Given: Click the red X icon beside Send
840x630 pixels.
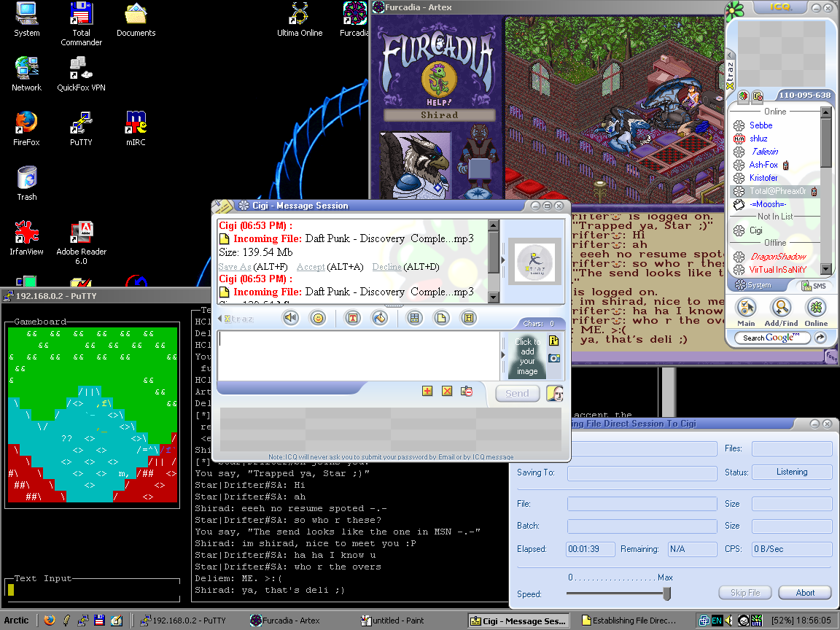Looking at the screenshot, I should [447, 391].
